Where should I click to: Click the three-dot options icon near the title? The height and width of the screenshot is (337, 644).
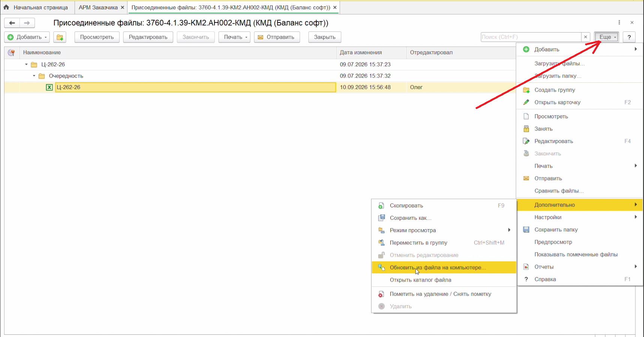coord(619,22)
